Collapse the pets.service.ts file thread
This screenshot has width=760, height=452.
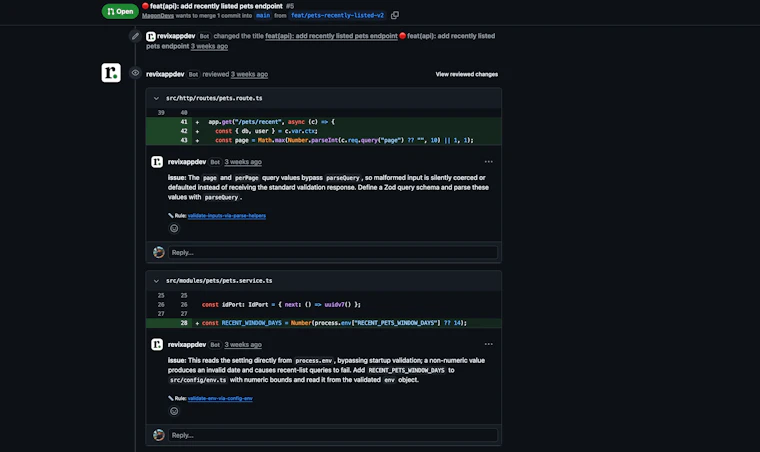(x=156, y=281)
